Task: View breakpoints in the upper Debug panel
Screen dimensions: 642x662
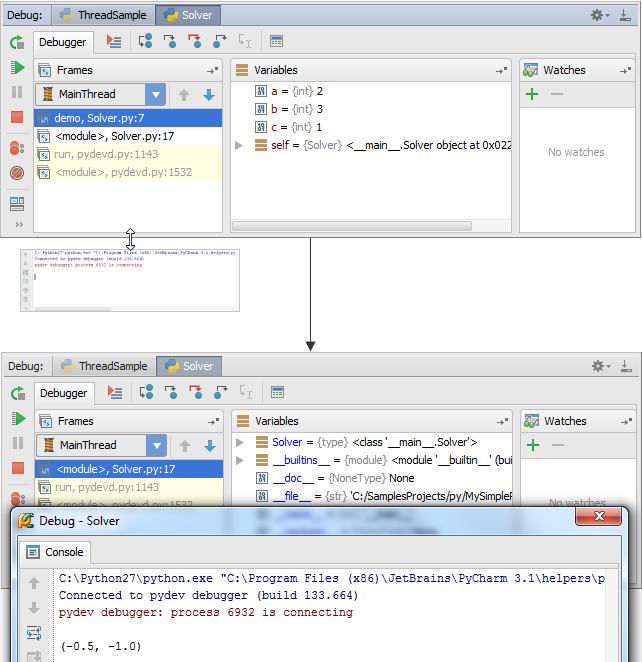Action: pyautogui.click(x=17, y=148)
